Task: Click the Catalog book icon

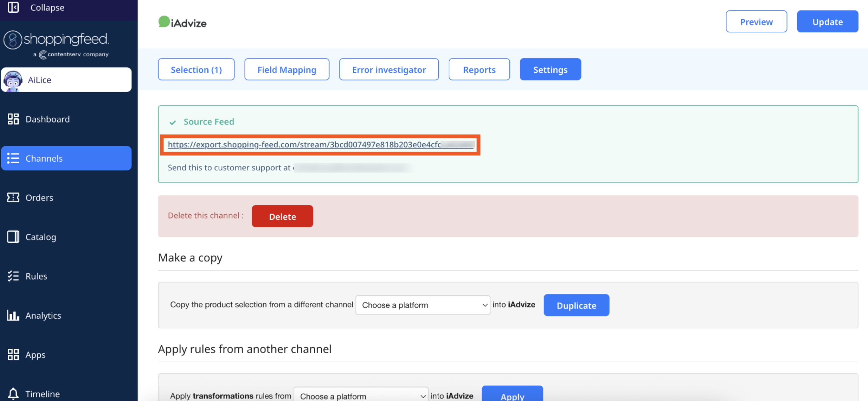Action: click(13, 237)
